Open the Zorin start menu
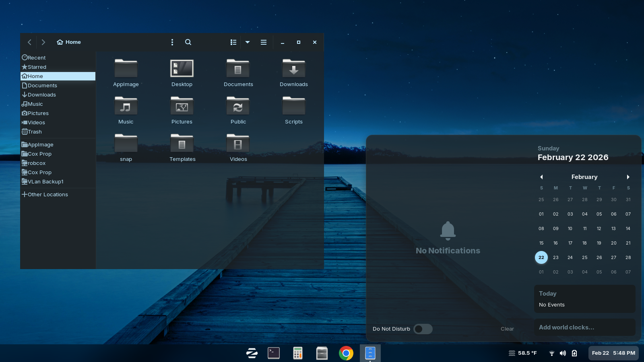Image resolution: width=644 pixels, height=362 pixels. click(252, 353)
